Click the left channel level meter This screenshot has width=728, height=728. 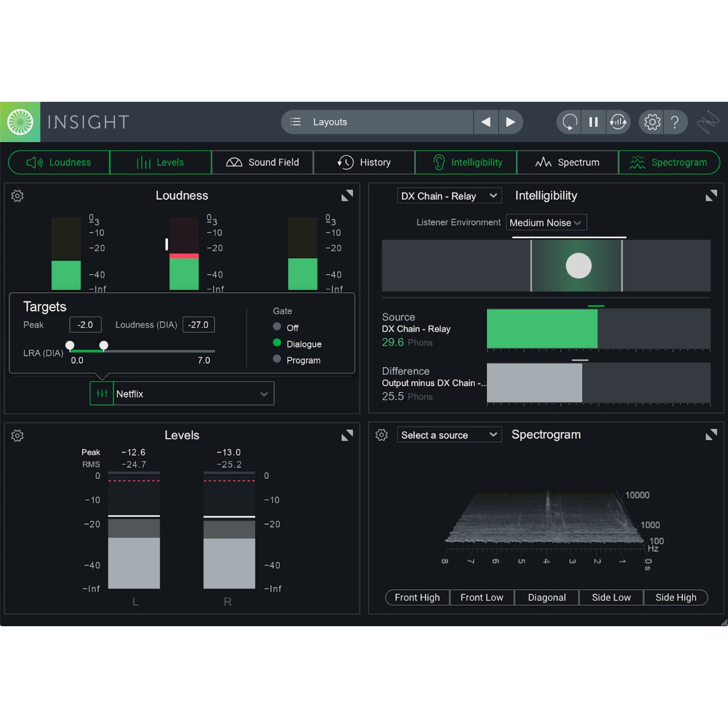point(134,530)
